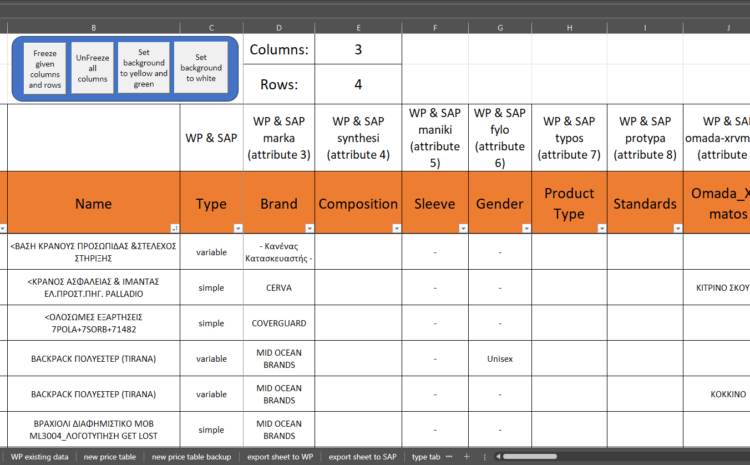
Task: Click the UnFreeze all columns button
Action: point(92,68)
